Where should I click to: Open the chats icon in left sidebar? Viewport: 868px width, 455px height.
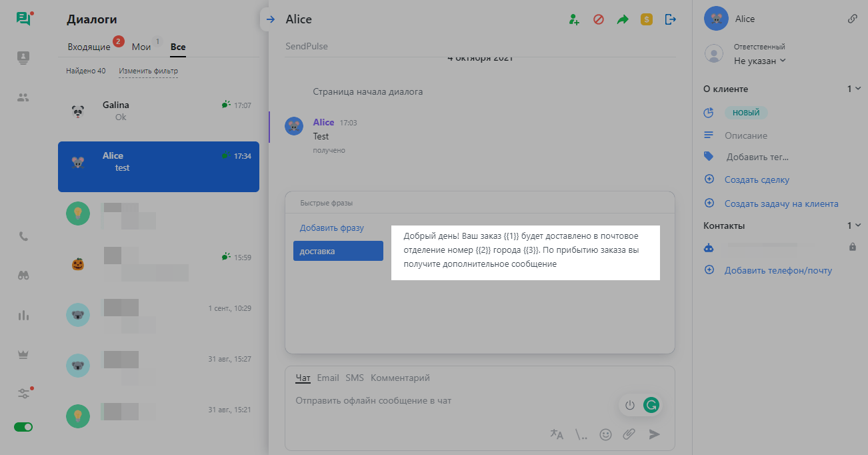pos(24,18)
